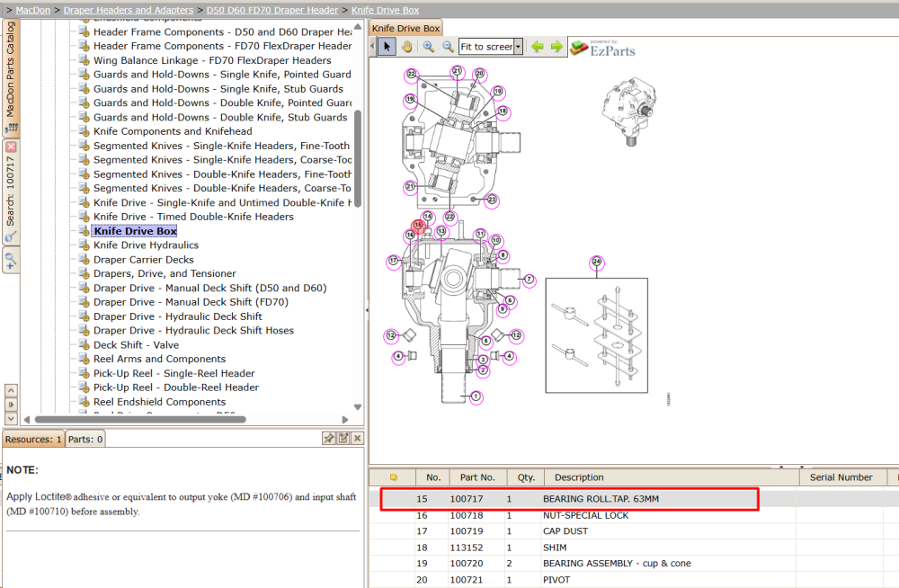899x588 pixels.
Task: Click callout 1 at the output shaft
Action: pos(476,396)
